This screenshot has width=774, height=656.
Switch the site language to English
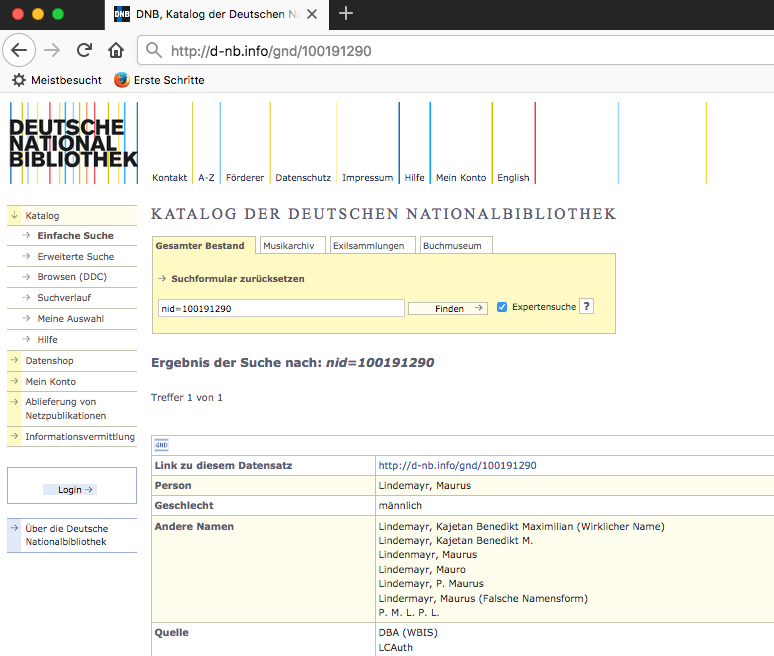tap(513, 178)
